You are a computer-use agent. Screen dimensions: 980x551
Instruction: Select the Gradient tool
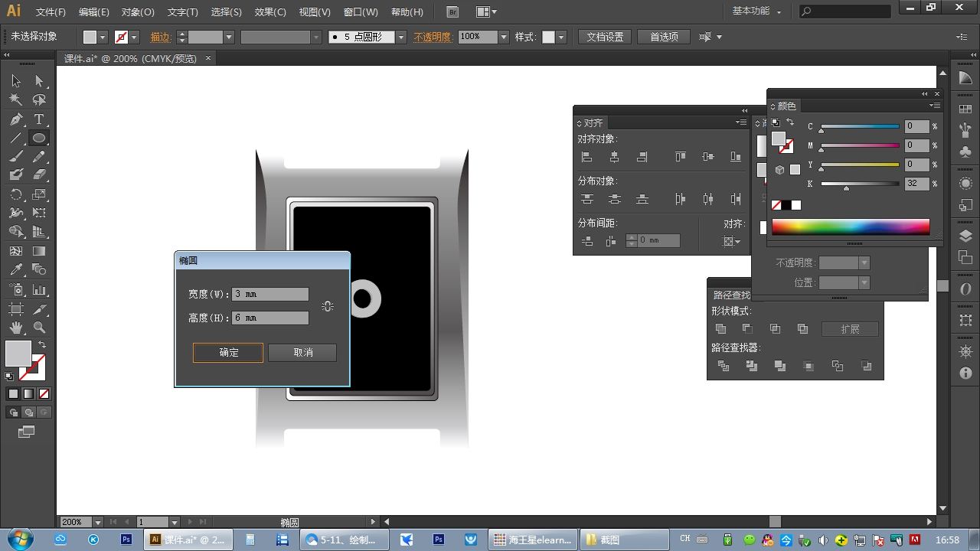39,251
